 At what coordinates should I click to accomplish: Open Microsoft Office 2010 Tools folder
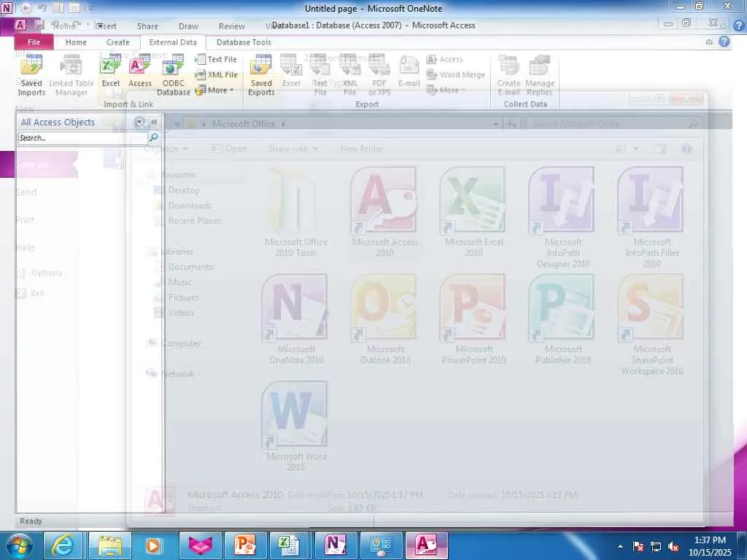(x=296, y=212)
